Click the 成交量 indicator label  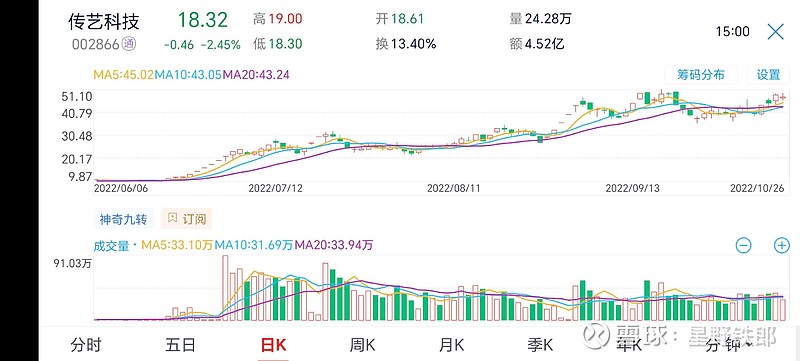coord(111,245)
